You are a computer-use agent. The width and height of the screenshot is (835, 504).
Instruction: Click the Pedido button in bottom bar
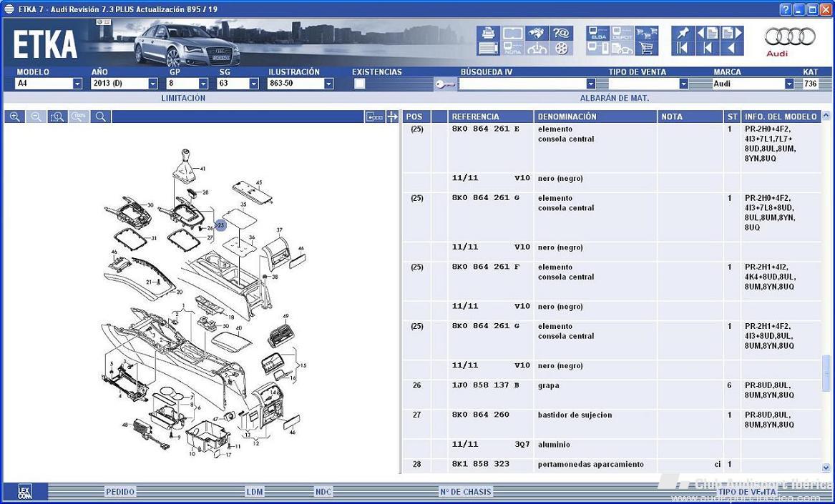coord(120,492)
